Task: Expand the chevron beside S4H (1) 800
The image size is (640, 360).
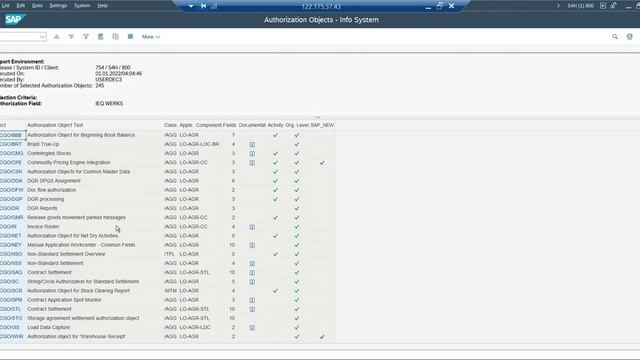Action: [558, 6]
